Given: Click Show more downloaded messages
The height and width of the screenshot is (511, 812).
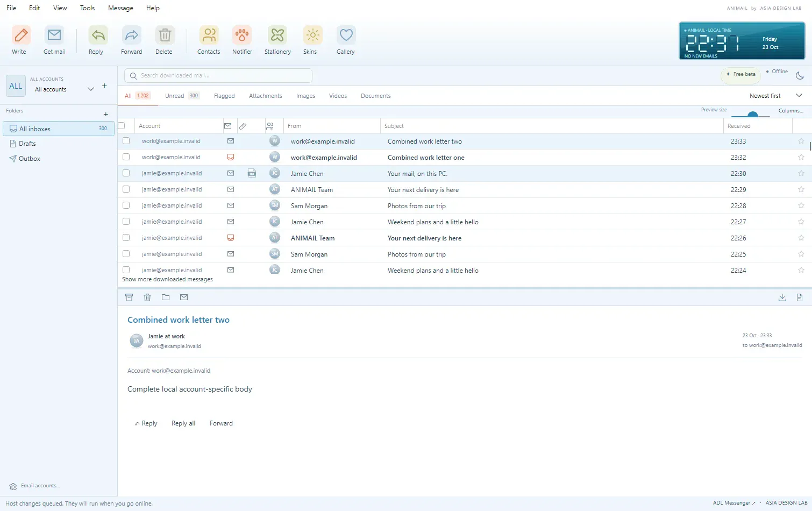Looking at the screenshot, I should [167, 279].
